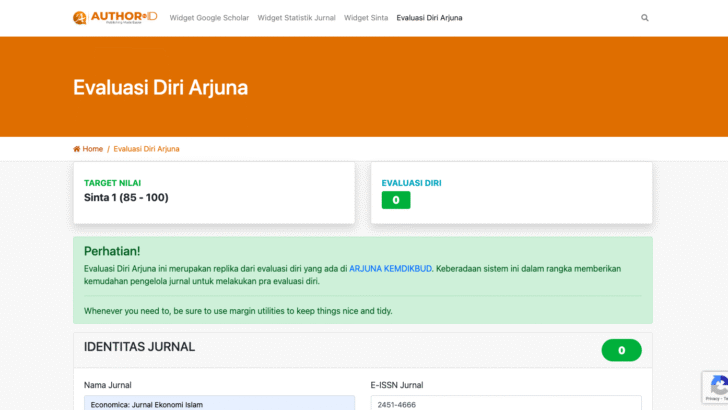
Task: Click the margin utilities tip sentence
Action: (238, 311)
